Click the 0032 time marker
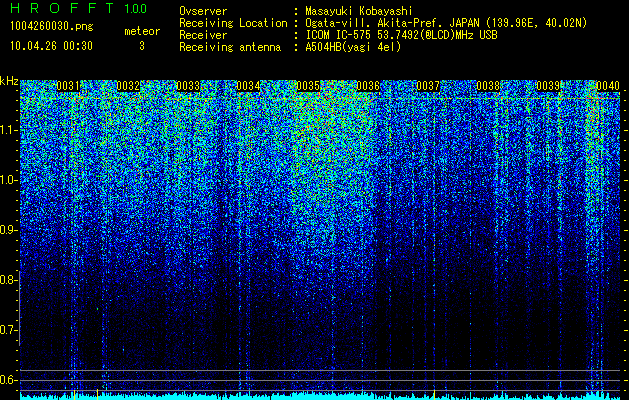The width and height of the screenshot is (629, 400). tap(128, 86)
